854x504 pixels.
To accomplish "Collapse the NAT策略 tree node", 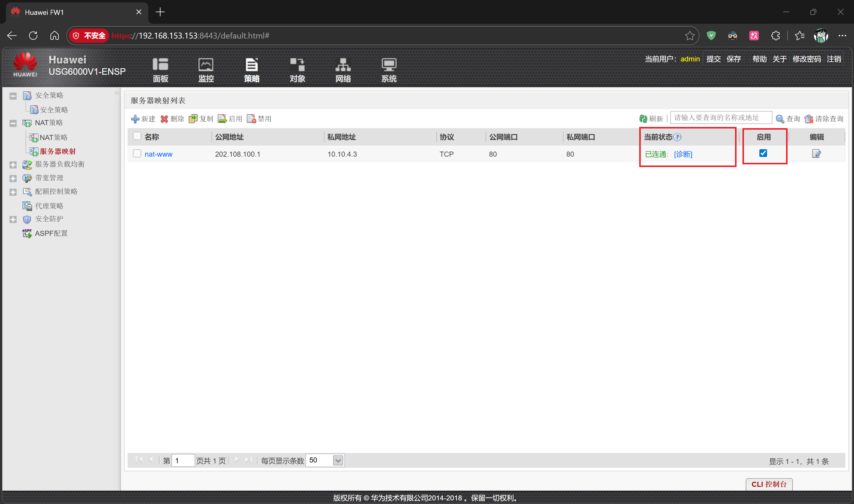I will tap(13, 123).
